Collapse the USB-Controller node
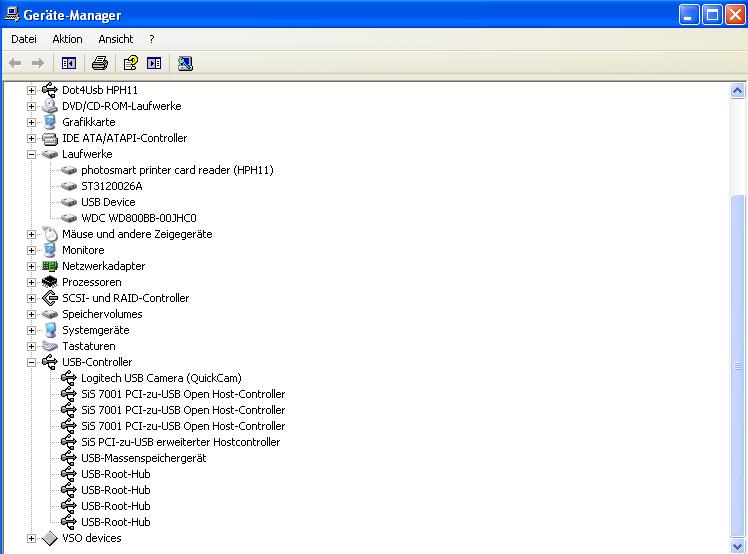Screen dimensions: 748x554 pyautogui.click(x=31, y=362)
